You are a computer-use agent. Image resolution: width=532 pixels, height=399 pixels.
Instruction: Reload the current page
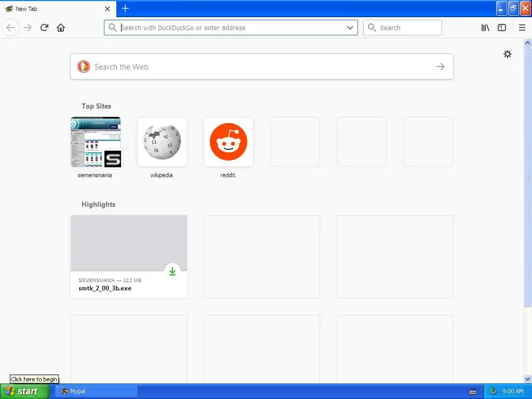44,28
